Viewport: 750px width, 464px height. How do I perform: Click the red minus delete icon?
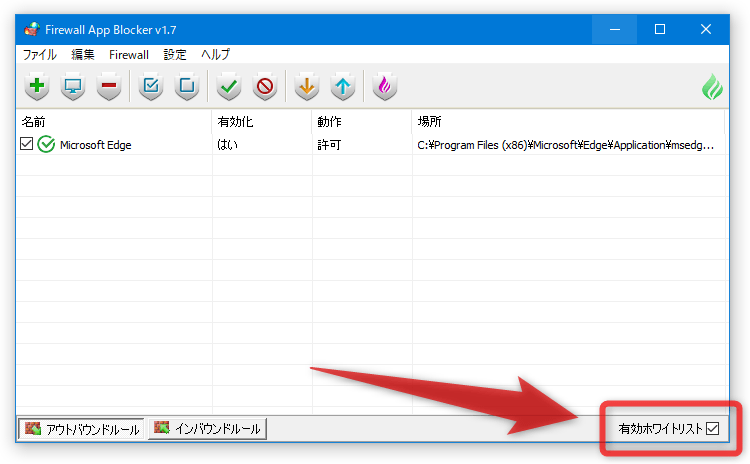point(109,87)
